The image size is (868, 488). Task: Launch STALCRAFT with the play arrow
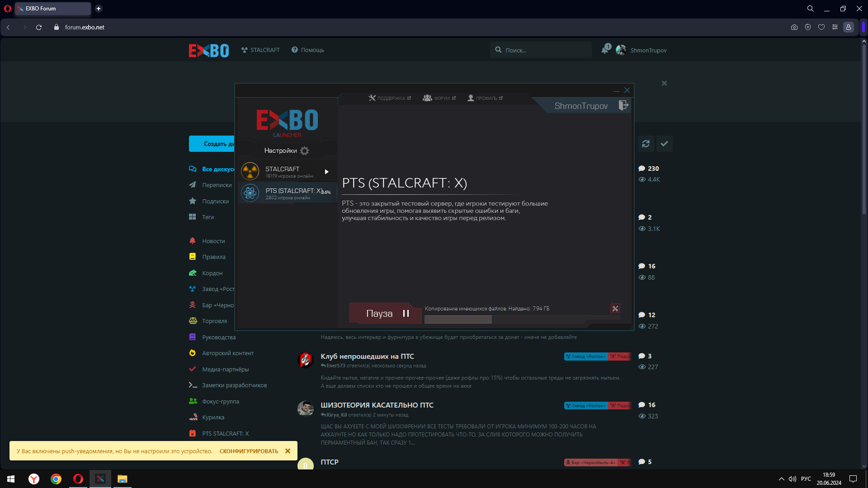pyautogui.click(x=326, y=172)
